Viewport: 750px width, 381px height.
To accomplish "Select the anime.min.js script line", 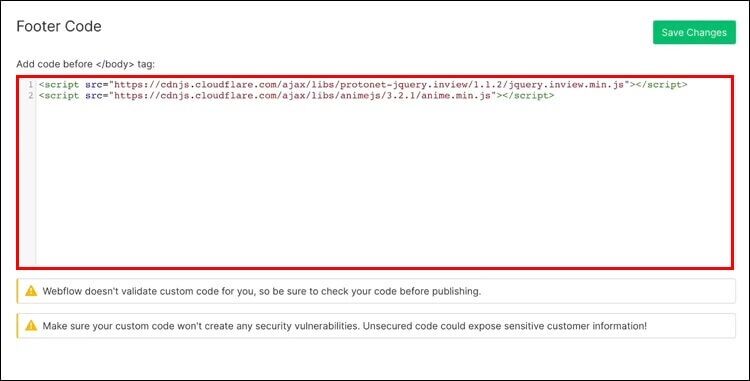I will pyautogui.click(x=297, y=96).
